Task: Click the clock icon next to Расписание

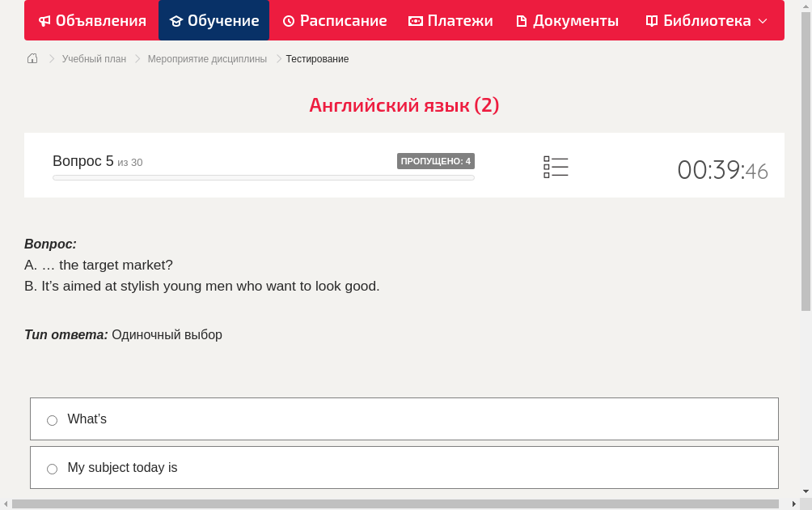Action: (289, 21)
